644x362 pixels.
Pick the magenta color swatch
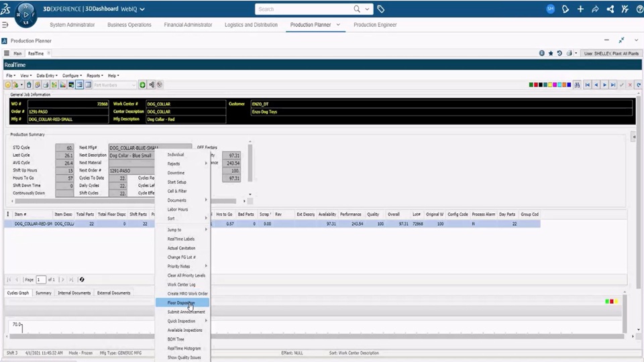[x=555, y=85]
